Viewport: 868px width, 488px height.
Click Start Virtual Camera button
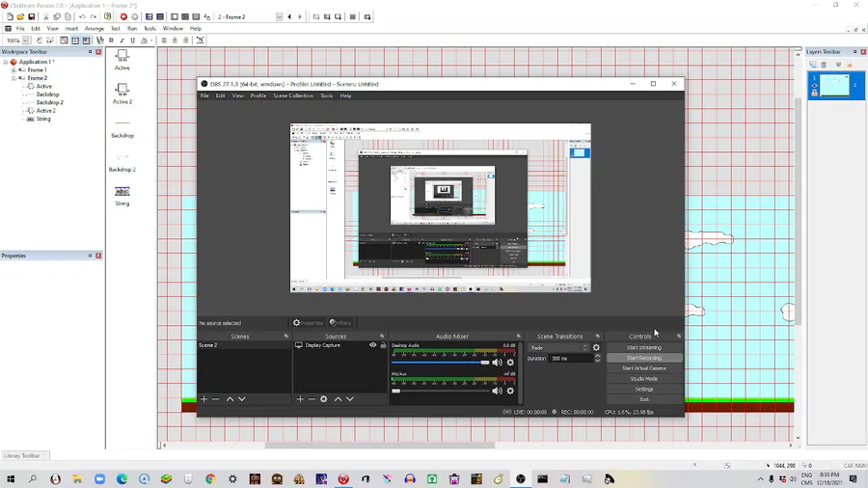[644, 368]
